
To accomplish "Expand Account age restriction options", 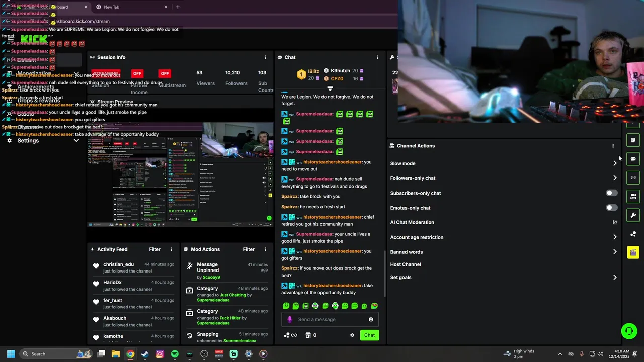I will coord(614,237).
